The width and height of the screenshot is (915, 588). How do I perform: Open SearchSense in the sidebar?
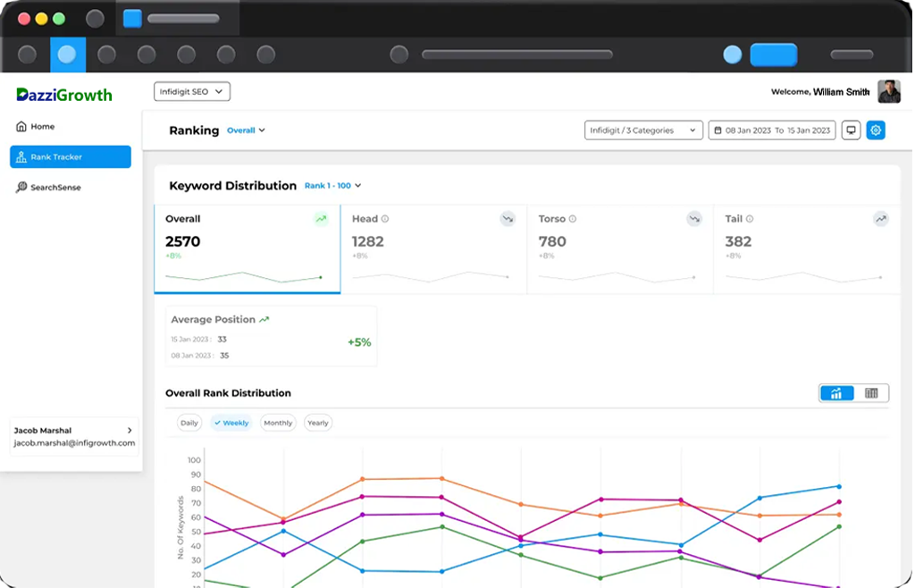pos(55,188)
